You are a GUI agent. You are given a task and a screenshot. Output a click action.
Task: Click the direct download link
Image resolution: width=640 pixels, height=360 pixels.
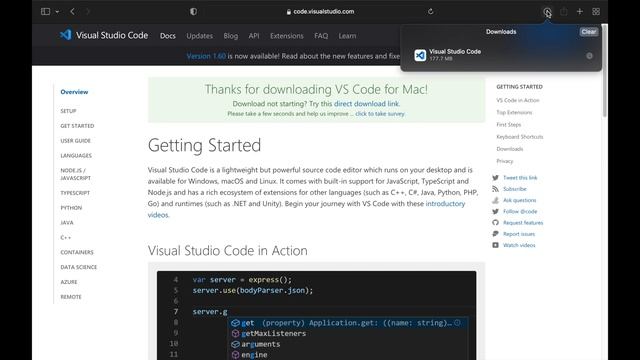coord(367,104)
